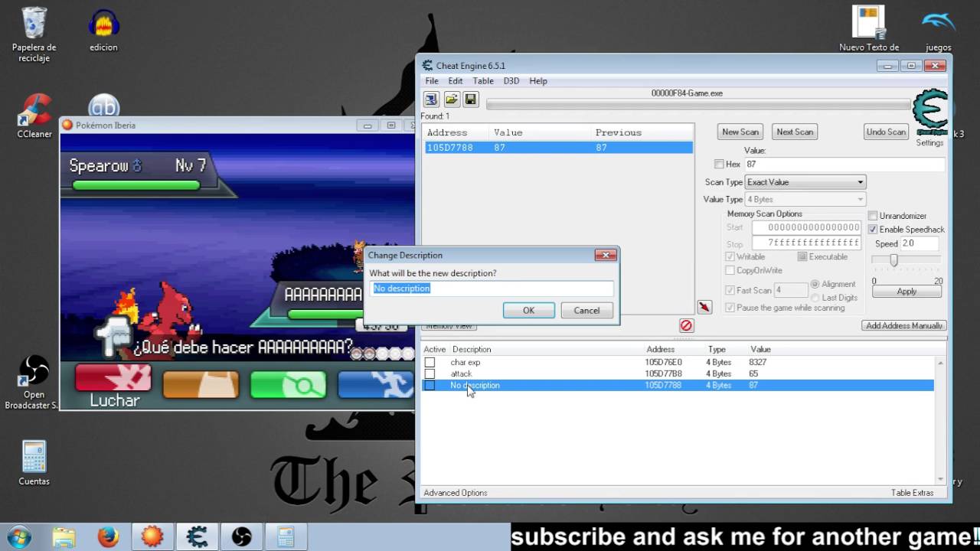The image size is (980, 551).
Task: Open the Table menu
Action: coord(483,81)
